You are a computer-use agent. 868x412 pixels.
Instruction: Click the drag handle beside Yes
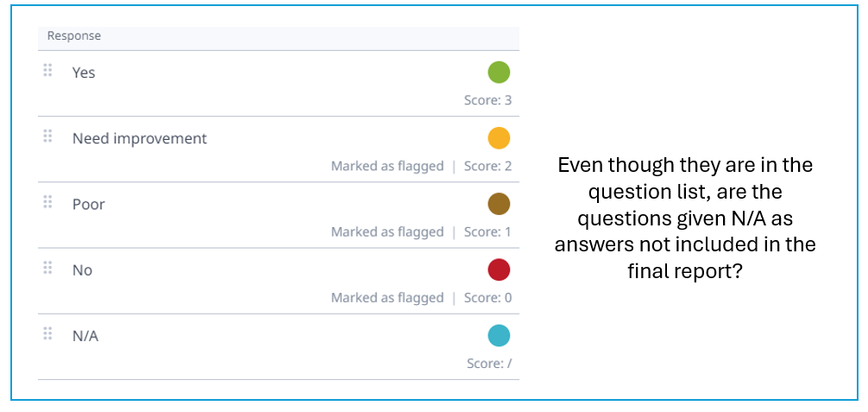(48, 71)
